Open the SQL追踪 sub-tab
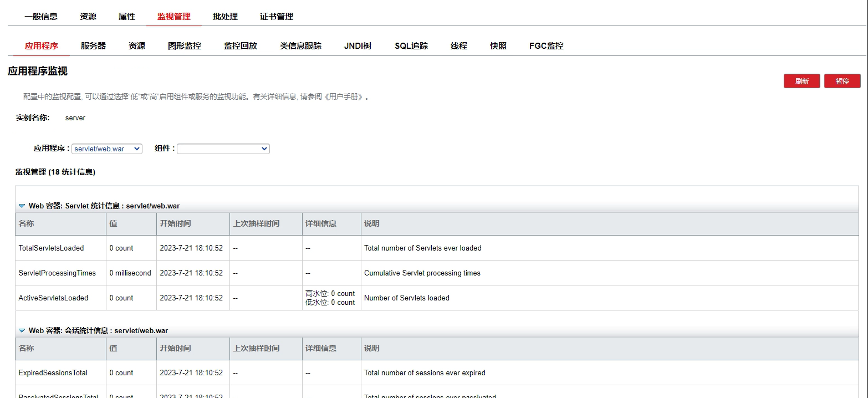The width and height of the screenshot is (868, 398). [411, 46]
